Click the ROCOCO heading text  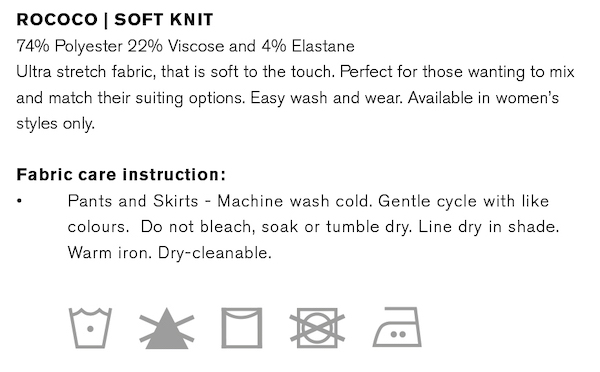[x=57, y=20]
